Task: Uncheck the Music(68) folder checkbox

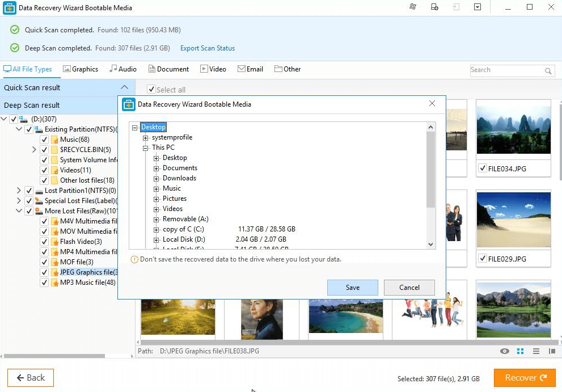Action: [x=44, y=140]
